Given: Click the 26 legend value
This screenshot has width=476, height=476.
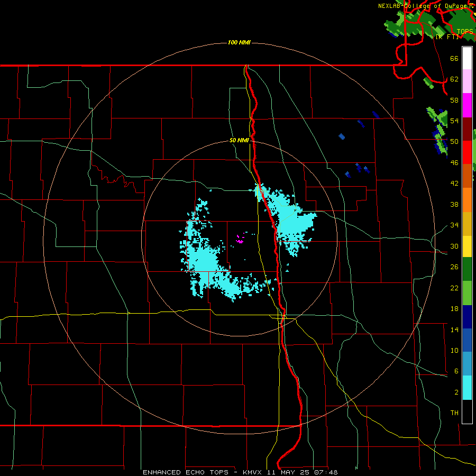Looking at the screenshot, I should tap(454, 267).
